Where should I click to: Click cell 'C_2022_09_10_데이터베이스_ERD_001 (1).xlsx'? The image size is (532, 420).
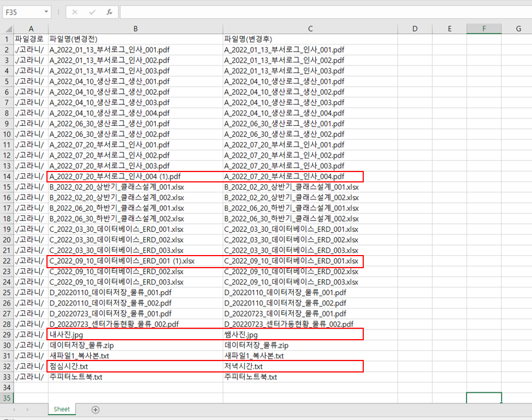pos(135,261)
